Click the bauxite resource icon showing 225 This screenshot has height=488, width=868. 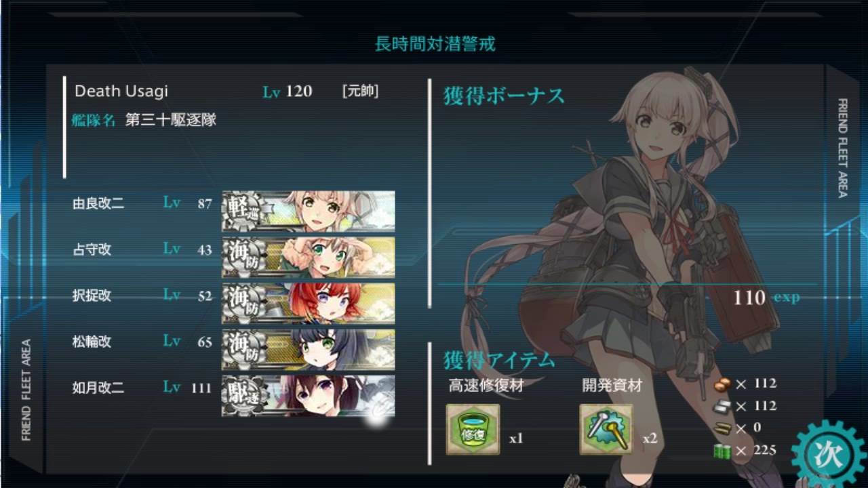[x=723, y=451]
